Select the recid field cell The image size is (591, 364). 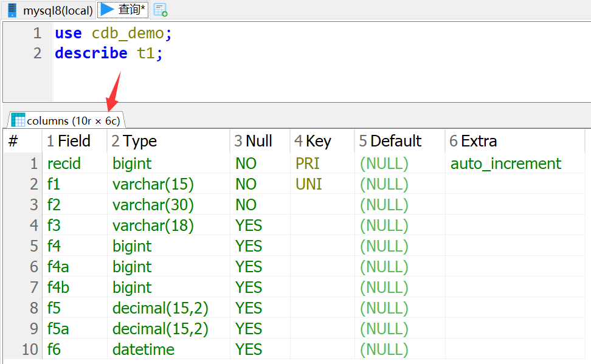pos(64,163)
